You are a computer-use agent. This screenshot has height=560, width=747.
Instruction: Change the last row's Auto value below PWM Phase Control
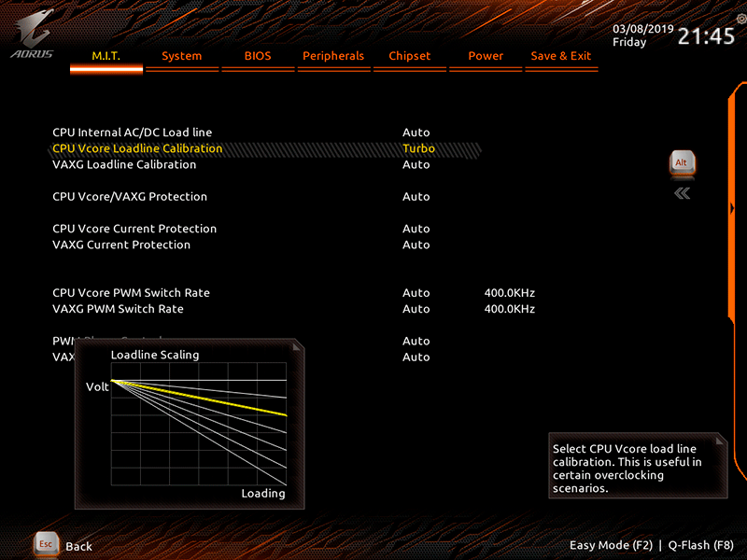click(x=416, y=357)
